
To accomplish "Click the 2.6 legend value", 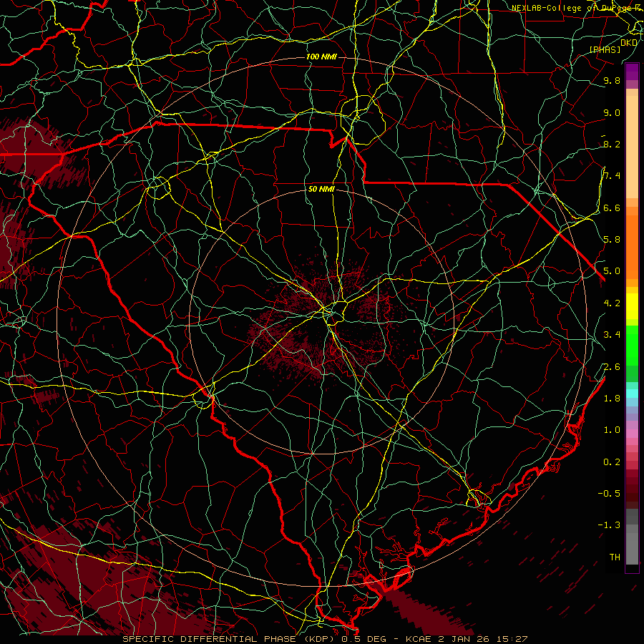I will coord(612,367).
